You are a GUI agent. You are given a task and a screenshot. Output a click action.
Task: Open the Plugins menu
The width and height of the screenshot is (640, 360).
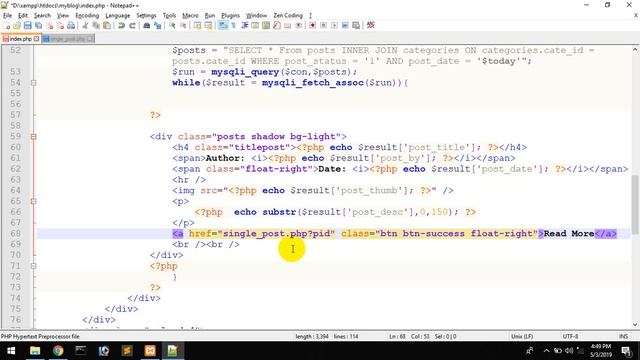click(230, 16)
